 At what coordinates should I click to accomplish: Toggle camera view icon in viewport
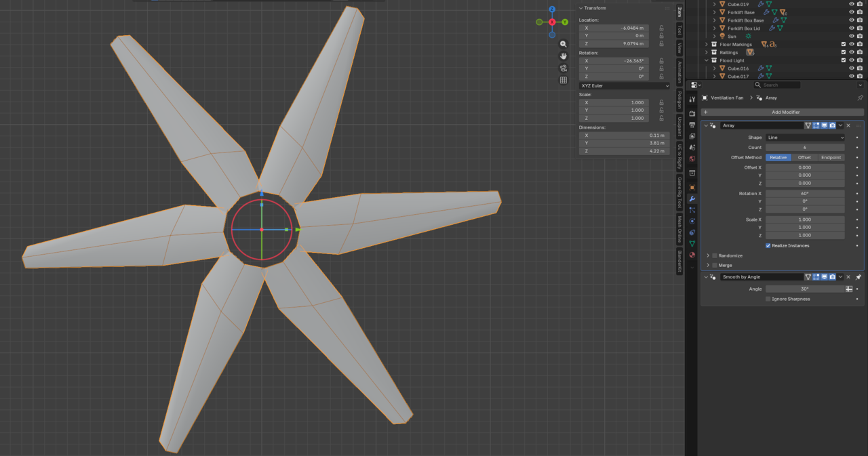563,68
